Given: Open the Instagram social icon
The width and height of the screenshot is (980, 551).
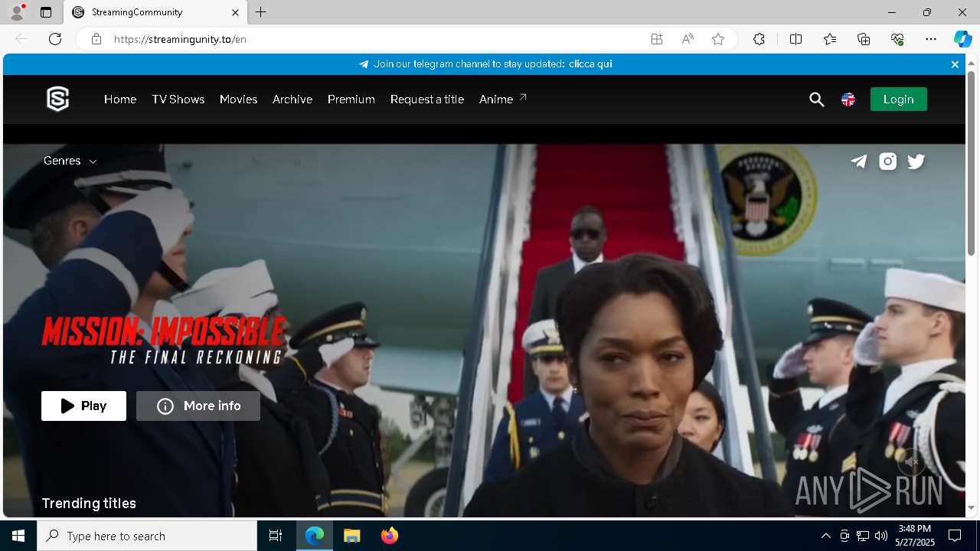Looking at the screenshot, I should [x=888, y=161].
